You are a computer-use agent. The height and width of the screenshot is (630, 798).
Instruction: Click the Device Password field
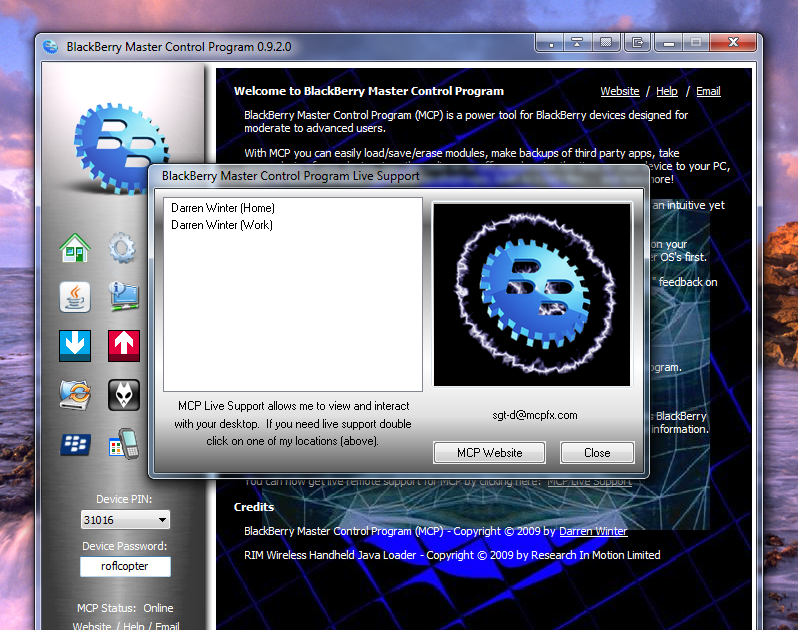125,566
